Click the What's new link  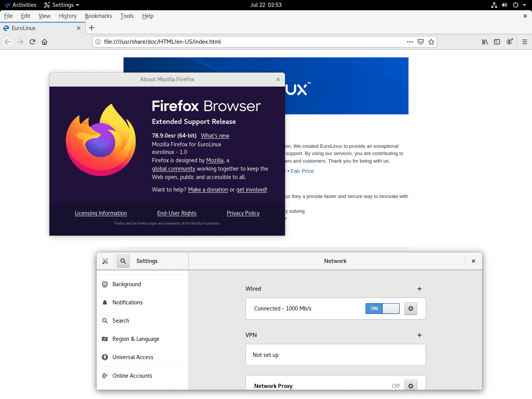click(x=215, y=136)
